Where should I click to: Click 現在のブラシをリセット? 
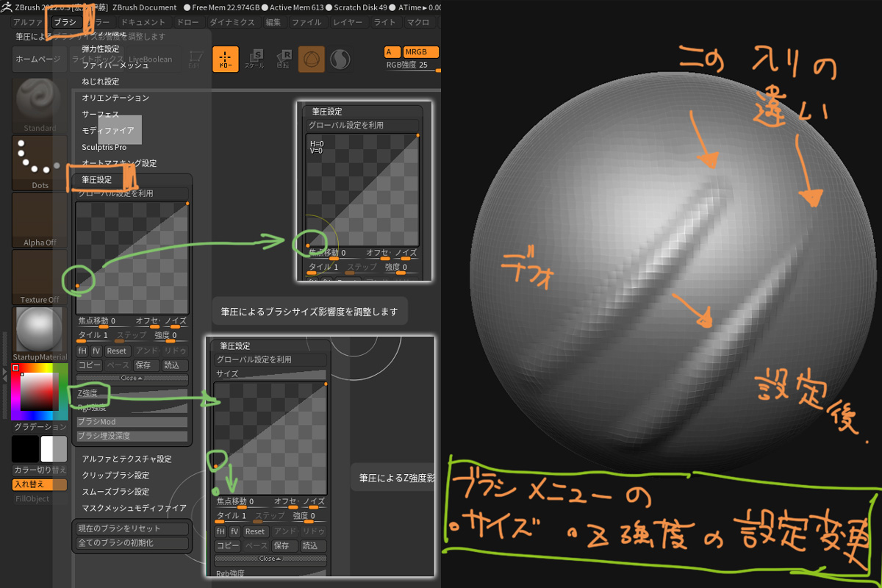tap(132, 528)
